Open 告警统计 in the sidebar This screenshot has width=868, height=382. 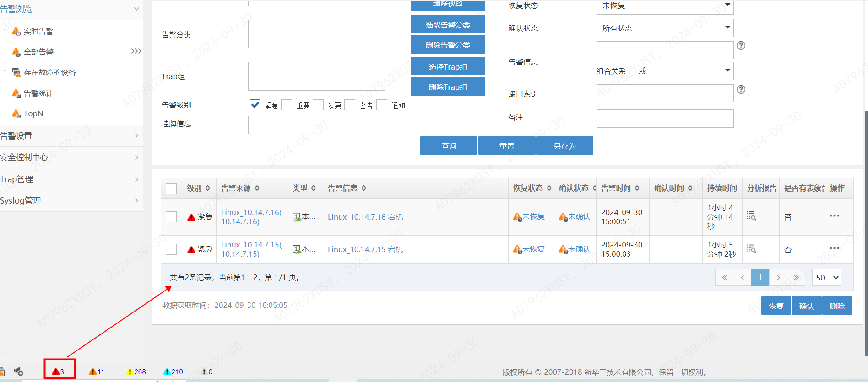(38, 93)
